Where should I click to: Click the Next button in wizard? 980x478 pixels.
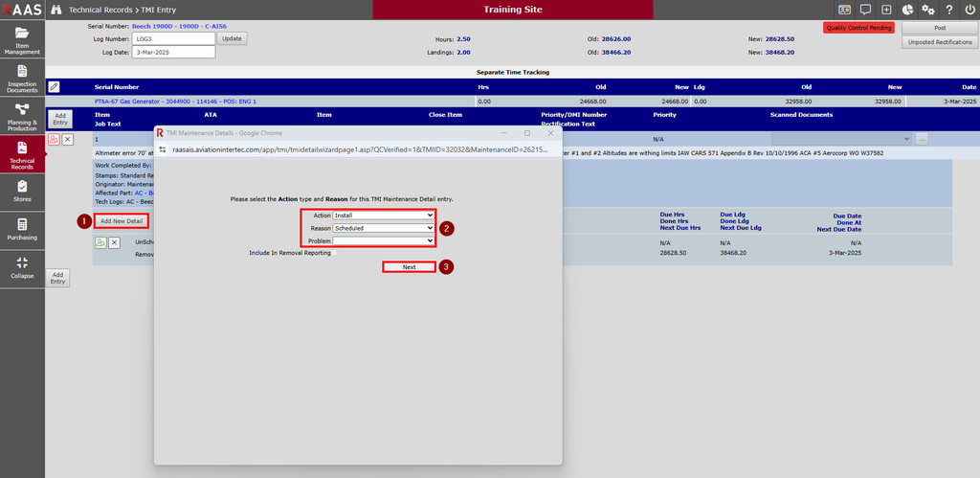point(409,267)
